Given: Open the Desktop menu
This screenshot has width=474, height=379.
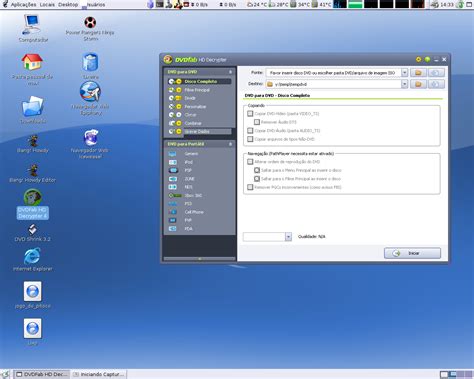Looking at the screenshot, I should point(68,5).
